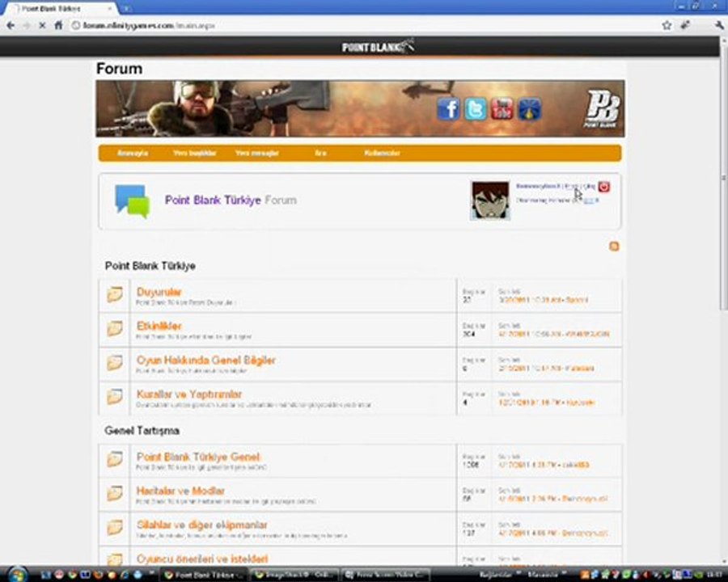Image resolution: width=728 pixels, height=582 pixels.
Task: Stop page loading with X button
Action: click(x=42, y=26)
